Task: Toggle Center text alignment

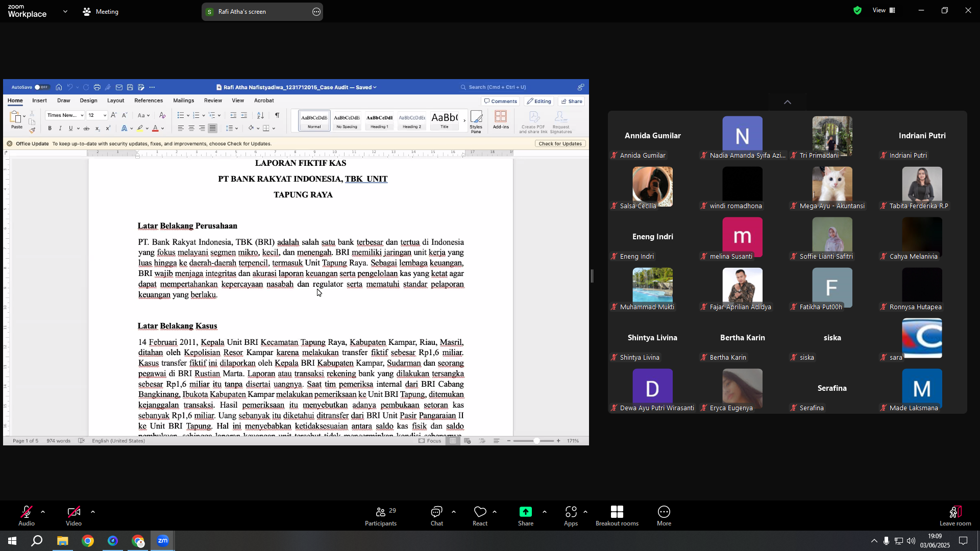Action: pos(191,129)
